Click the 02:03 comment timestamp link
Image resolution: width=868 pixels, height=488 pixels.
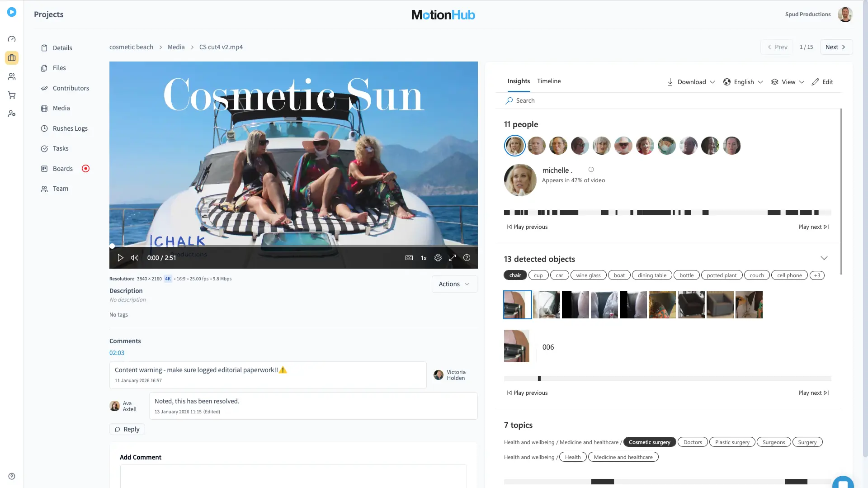coord(117,353)
